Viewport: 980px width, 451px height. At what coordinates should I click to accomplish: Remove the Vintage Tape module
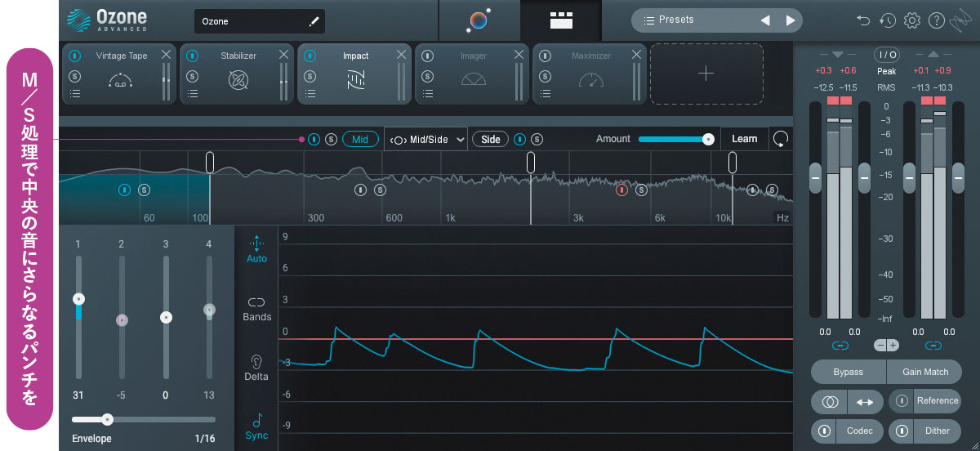tap(167, 55)
